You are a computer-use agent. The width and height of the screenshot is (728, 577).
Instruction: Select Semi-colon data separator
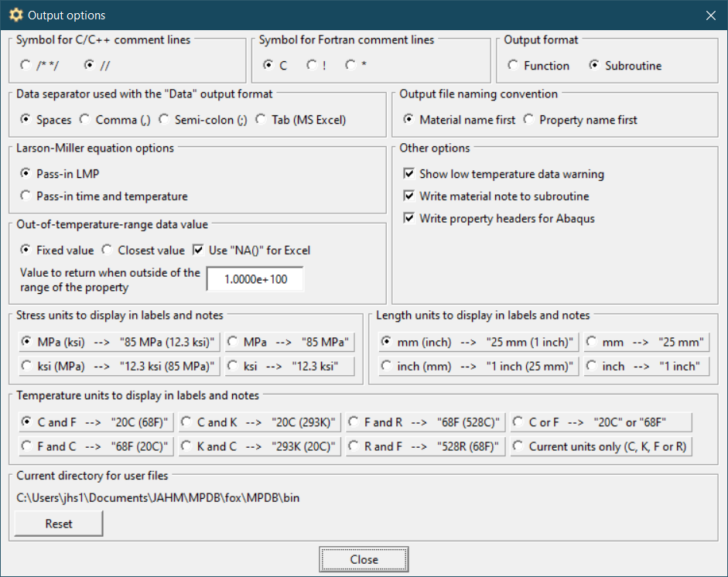[x=164, y=120]
